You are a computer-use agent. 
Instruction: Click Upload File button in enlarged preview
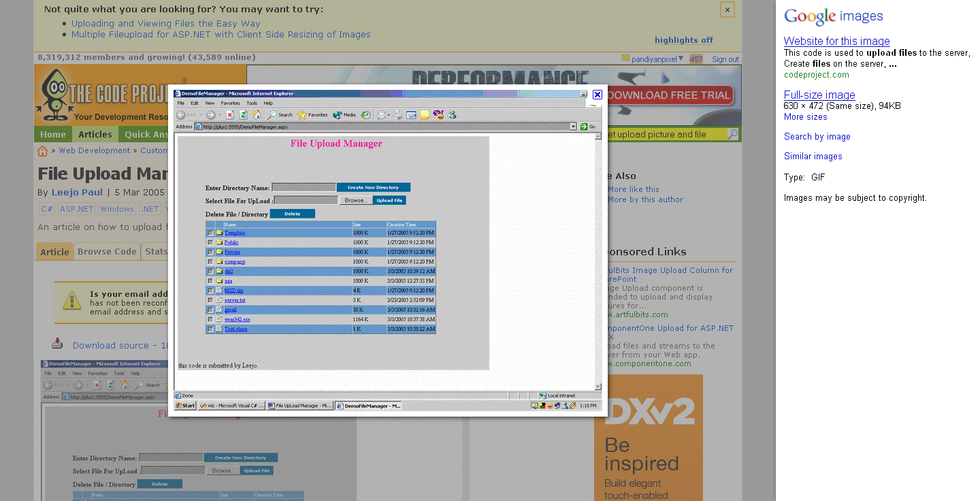coord(389,200)
